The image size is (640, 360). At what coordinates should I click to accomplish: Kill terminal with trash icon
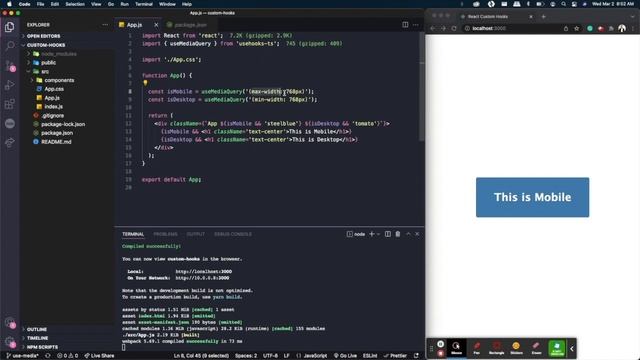[398, 234]
